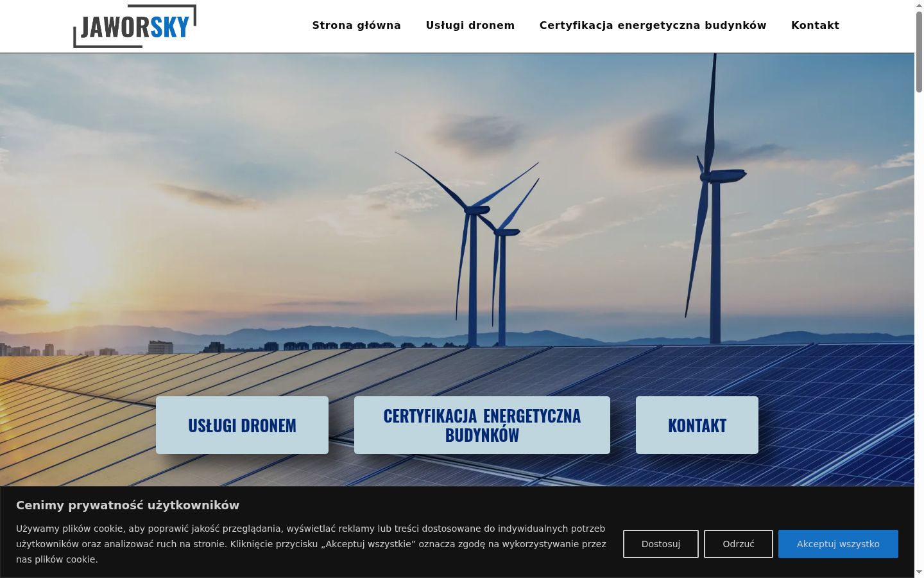Click the heading Cenimy prywatność użytkowników
The width and height of the screenshot is (924, 578).
(x=128, y=505)
